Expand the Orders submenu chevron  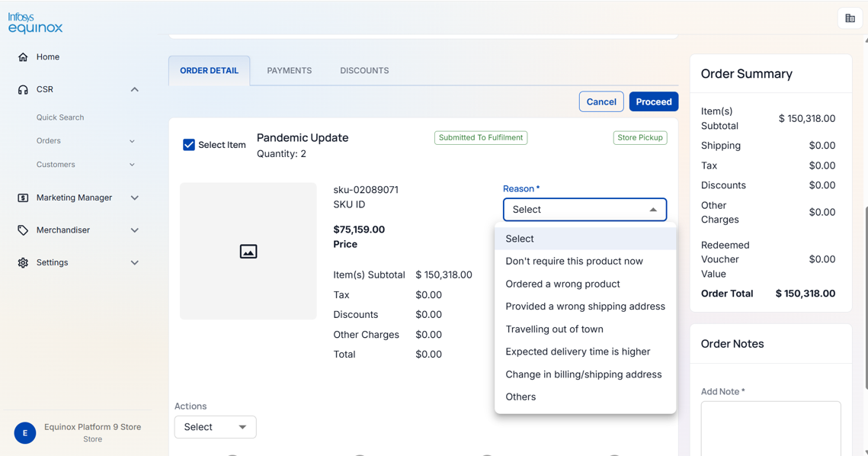[133, 141]
